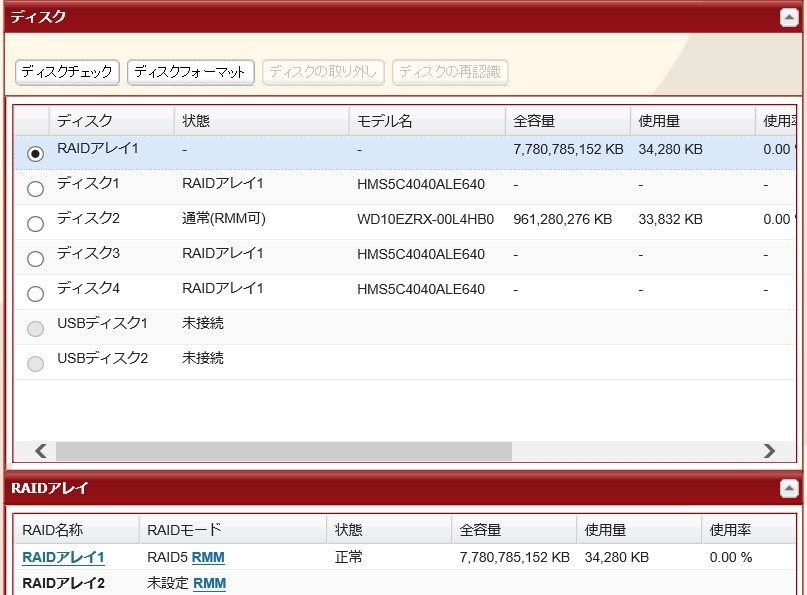Viewport: 807px width, 595px height.
Task: Click WD10EZRX-00L4HB0 model name
Action: click(x=426, y=219)
